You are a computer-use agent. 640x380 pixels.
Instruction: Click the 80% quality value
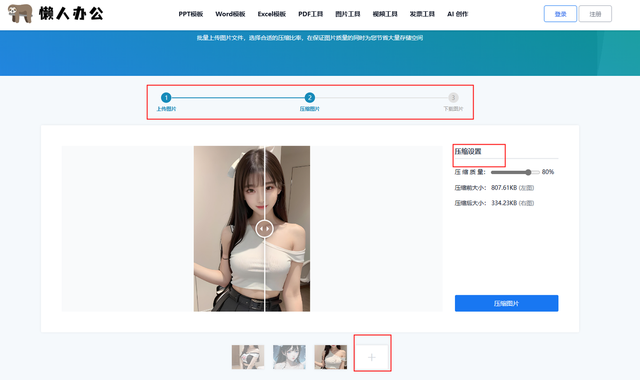[x=548, y=172]
